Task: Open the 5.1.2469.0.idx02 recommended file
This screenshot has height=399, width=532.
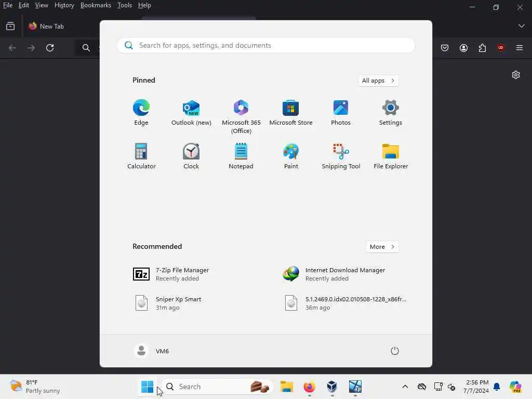Action: [345, 303]
